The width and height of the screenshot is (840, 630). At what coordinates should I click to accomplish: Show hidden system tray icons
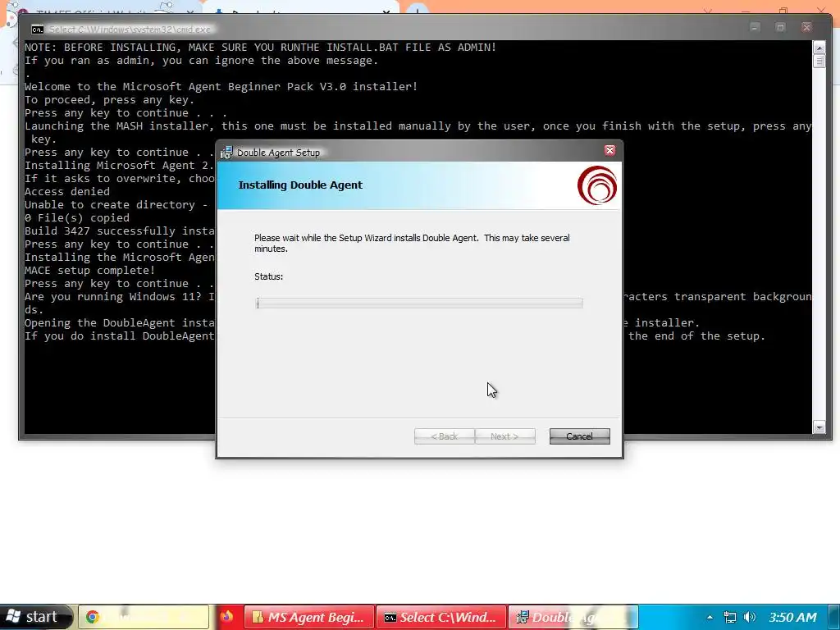click(710, 617)
